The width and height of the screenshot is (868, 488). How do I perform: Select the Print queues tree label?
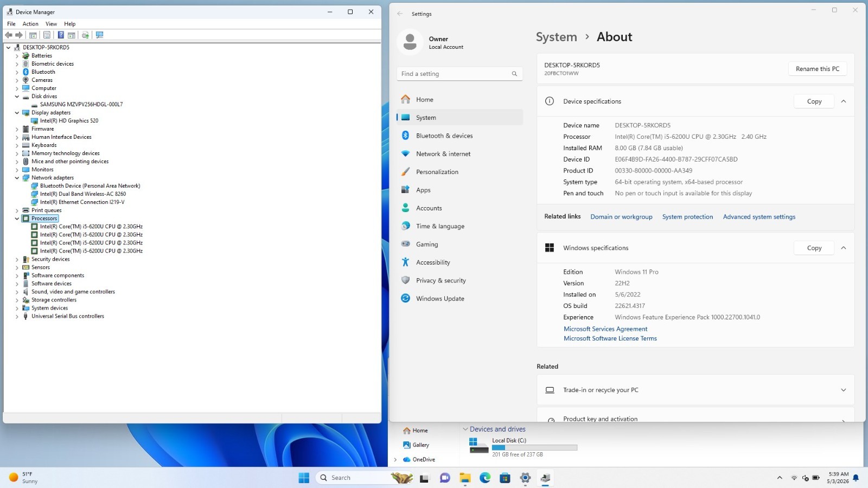[x=46, y=210]
